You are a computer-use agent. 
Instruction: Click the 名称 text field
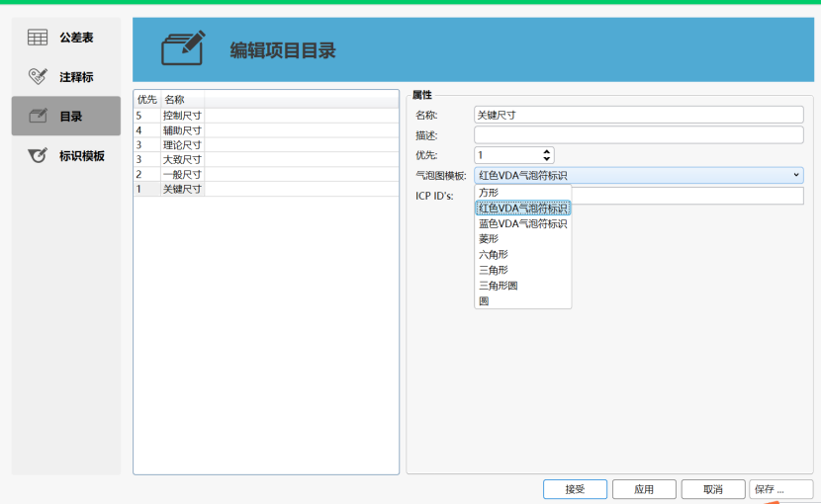pyautogui.click(x=638, y=115)
